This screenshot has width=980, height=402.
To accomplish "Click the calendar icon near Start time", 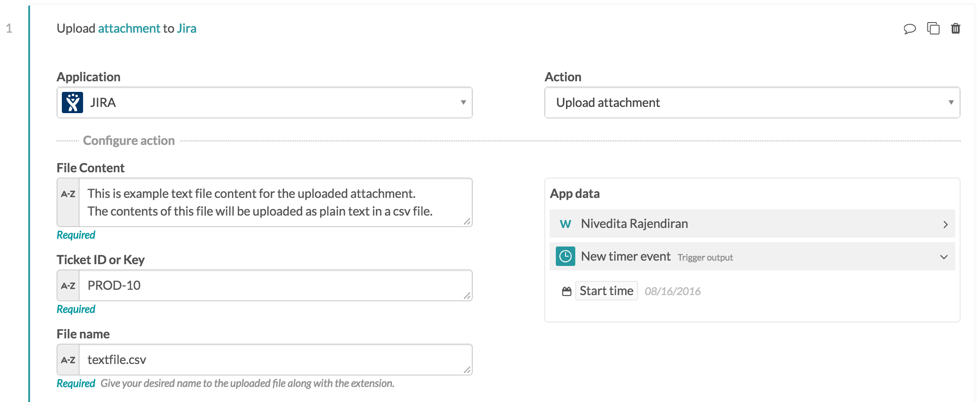I will click(x=566, y=291).
